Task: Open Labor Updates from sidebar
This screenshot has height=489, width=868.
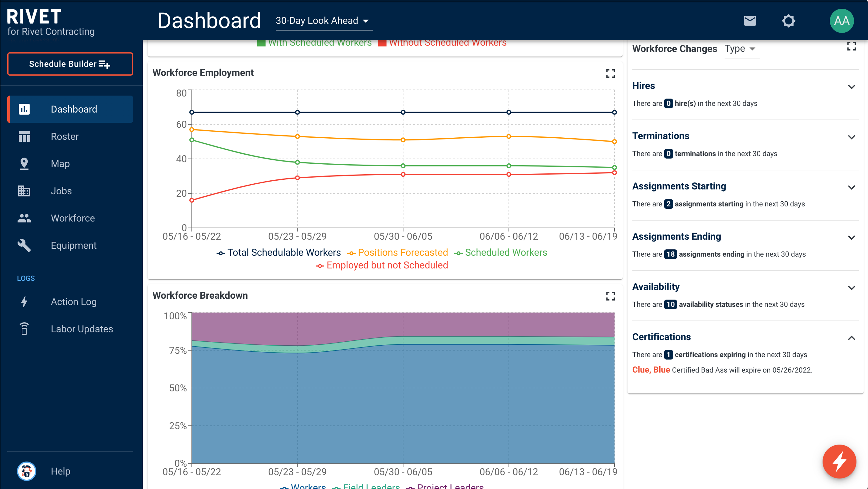Action: tap(70, 329)
